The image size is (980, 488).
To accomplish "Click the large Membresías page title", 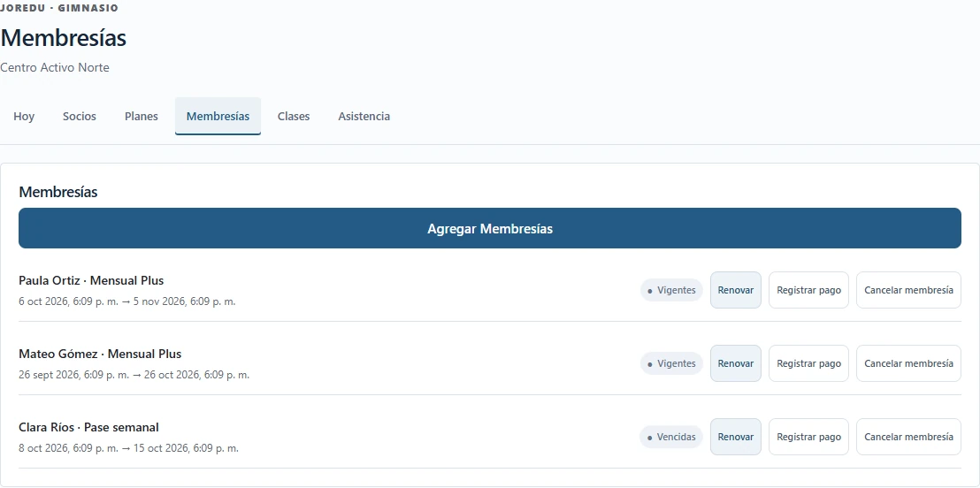I will 63,38.
